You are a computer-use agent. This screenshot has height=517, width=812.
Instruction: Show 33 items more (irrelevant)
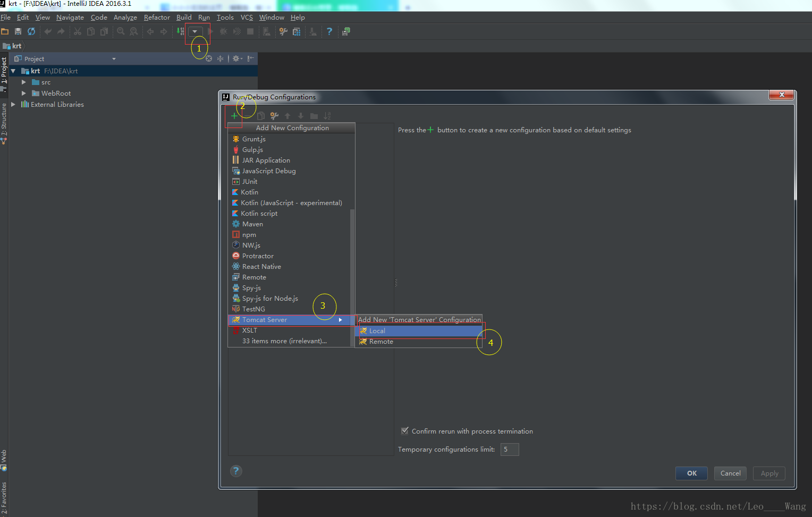(x=289, y=341)
